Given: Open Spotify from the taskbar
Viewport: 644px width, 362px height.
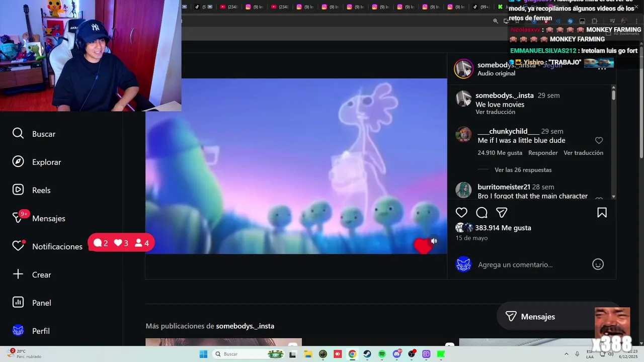Looking at the screenshot, I should pyautogui.click(x=382, y=354).
